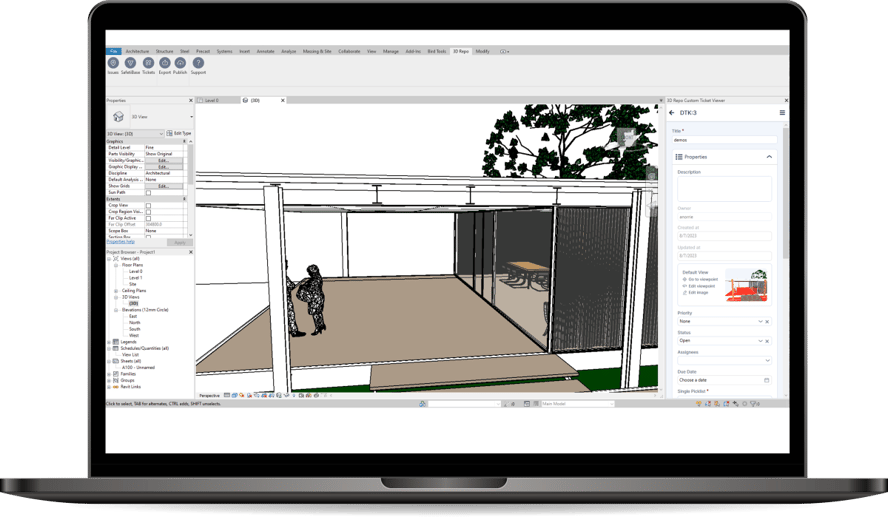888x517 pixels.
Task: Click the 3D View house type icon
Action: (x=118, y=117)
